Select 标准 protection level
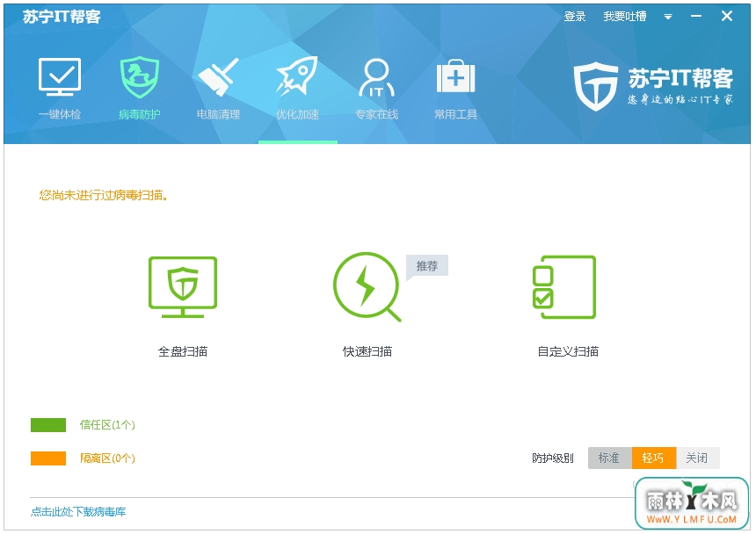This screenshot has height=534, width=756. (x=609, y=458)
